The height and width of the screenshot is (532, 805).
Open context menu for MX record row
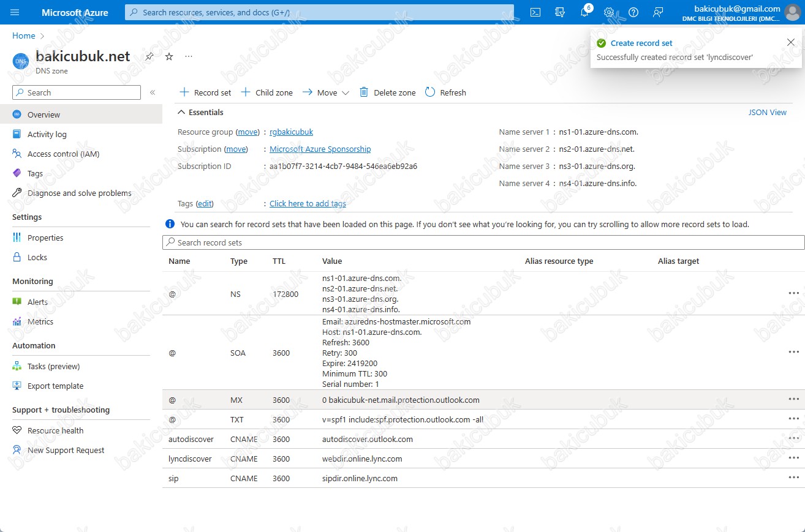click(794, 399)
